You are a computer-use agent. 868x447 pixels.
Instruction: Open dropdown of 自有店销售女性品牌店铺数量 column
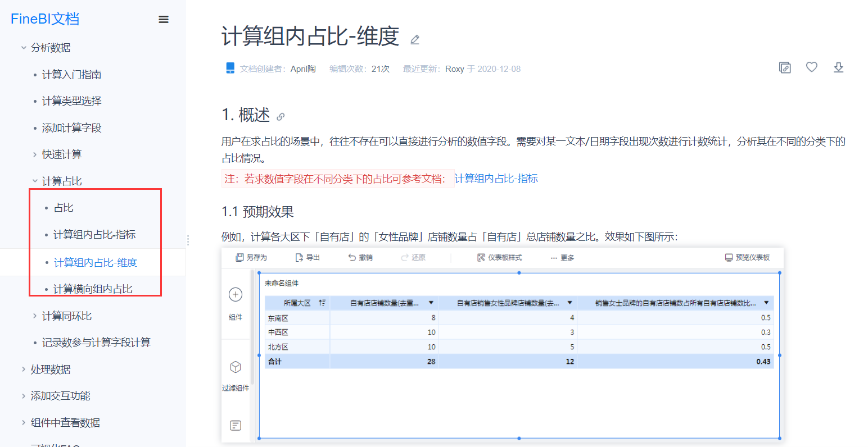[x=569, y=303]
